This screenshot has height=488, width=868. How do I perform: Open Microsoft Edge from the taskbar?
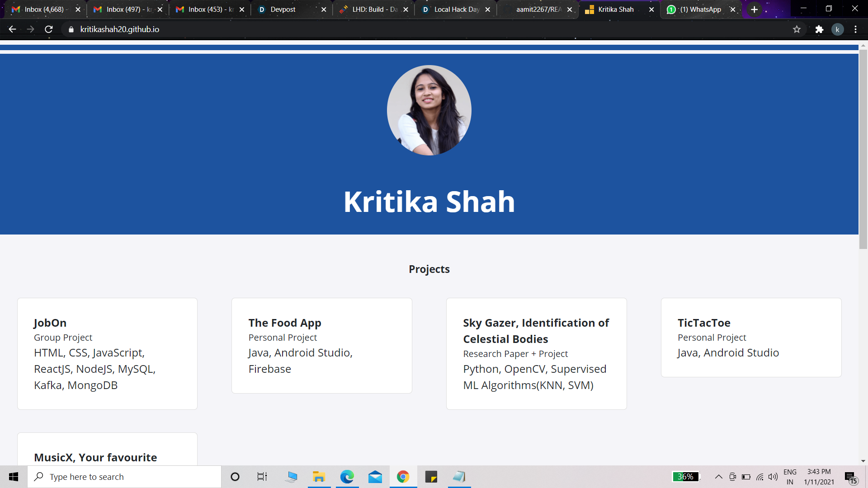click(347, 477)
